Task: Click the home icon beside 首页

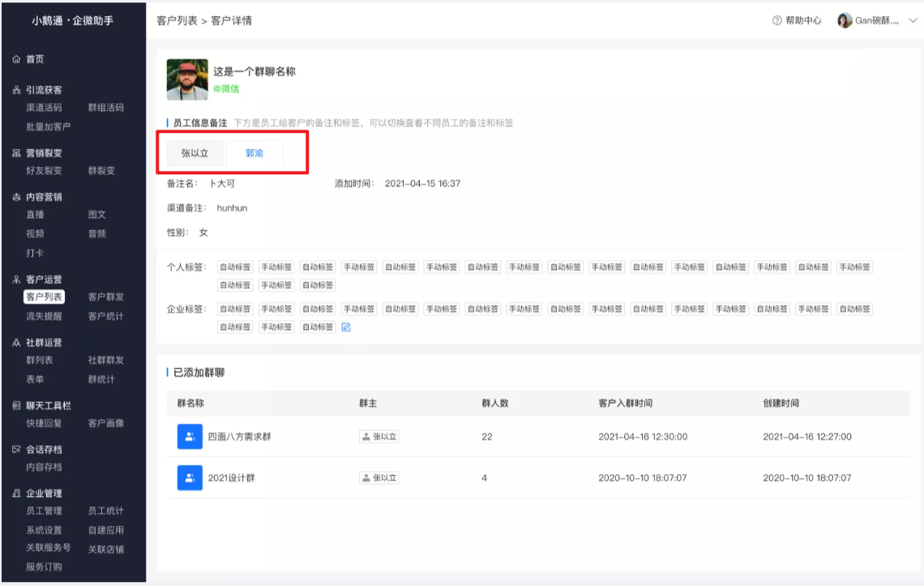Action: click(16, 59)
